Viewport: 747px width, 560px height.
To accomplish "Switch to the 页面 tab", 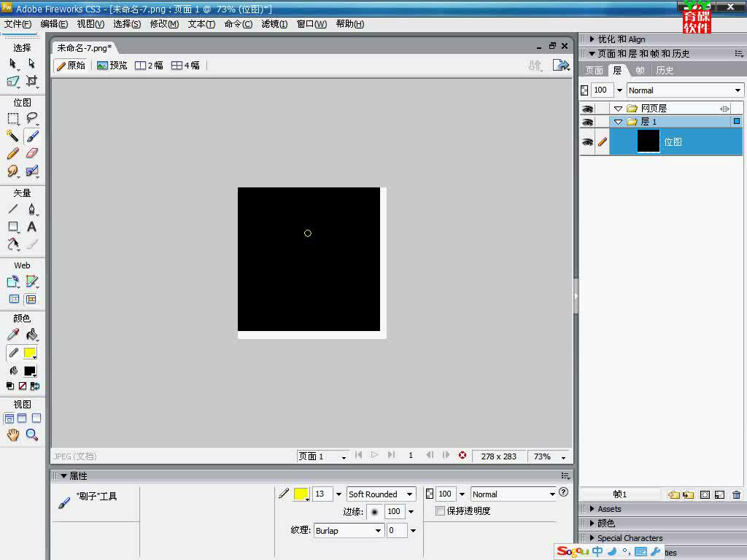I will [594, 71].
